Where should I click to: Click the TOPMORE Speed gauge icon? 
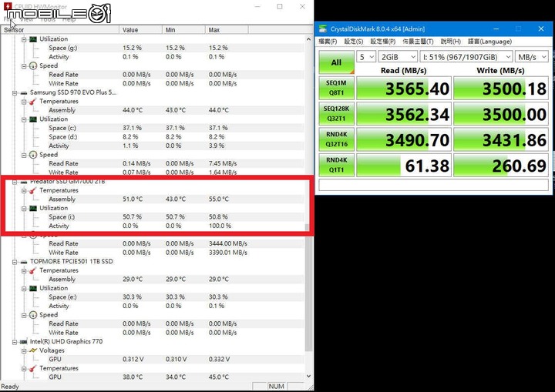(x=33, y=315)
